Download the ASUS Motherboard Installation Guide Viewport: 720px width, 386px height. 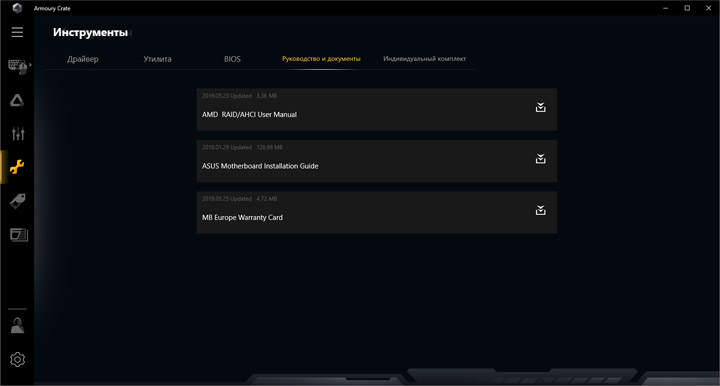(x=540, y=159)
